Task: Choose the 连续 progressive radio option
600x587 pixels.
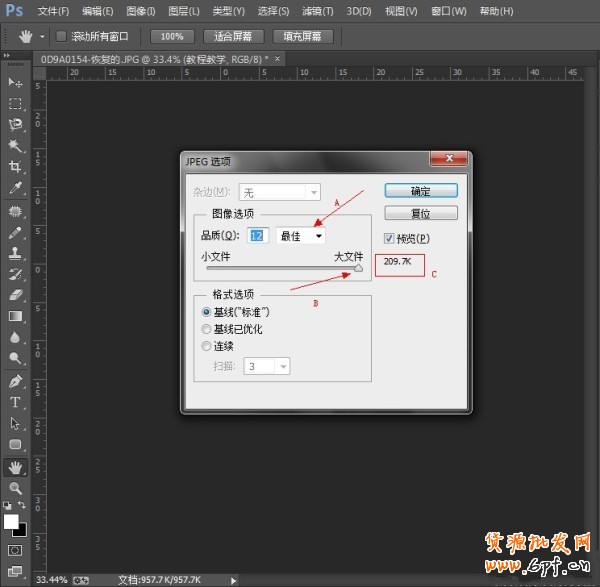Action: click(207, 346)
